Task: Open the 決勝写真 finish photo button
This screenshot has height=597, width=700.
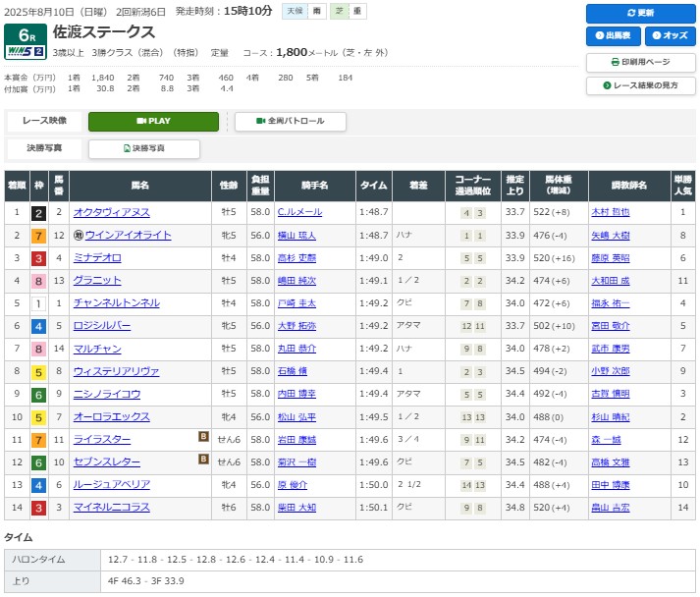Action: (144, 148)
